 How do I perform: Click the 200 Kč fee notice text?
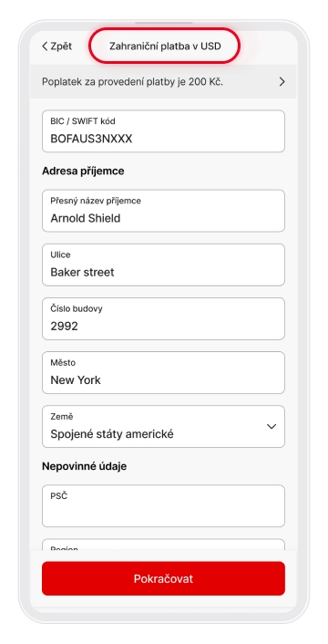[x=132, y=82]
